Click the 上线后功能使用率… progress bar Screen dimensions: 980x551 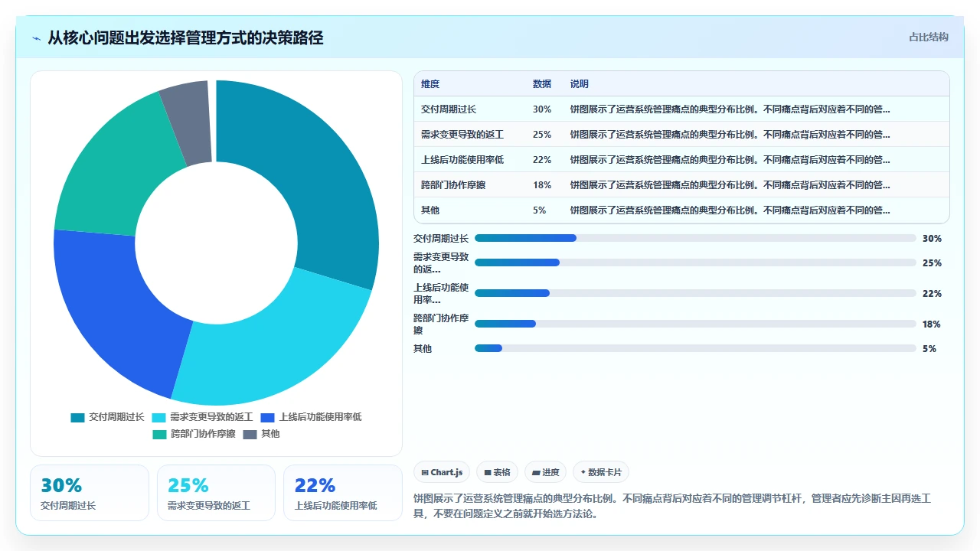click(695, 293)
